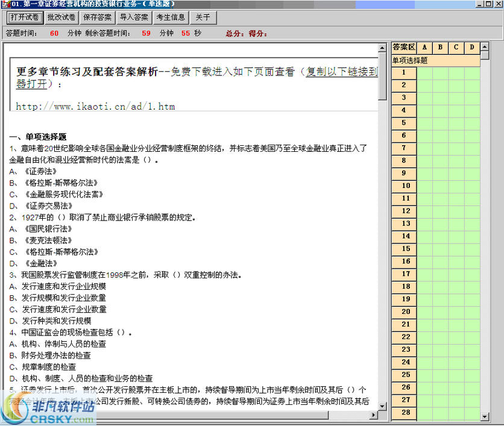Mark answer D for question 20

point(472,312)
